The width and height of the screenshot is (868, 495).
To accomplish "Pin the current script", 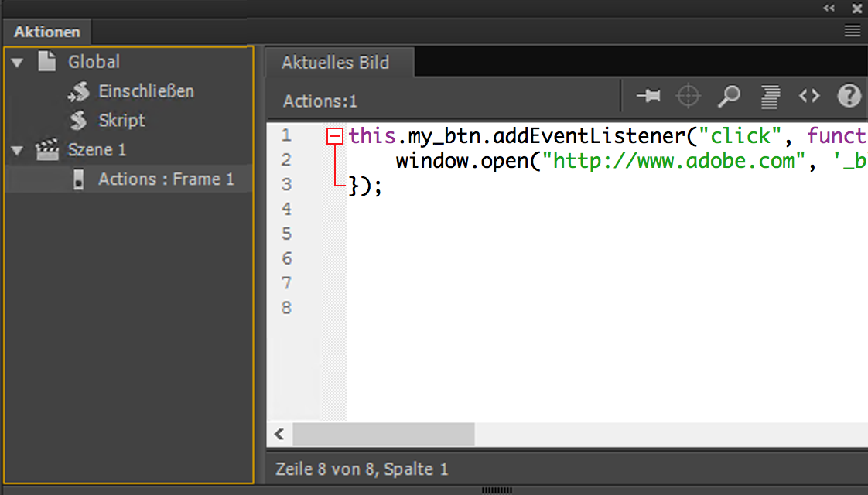I will (x=648, y=96).
